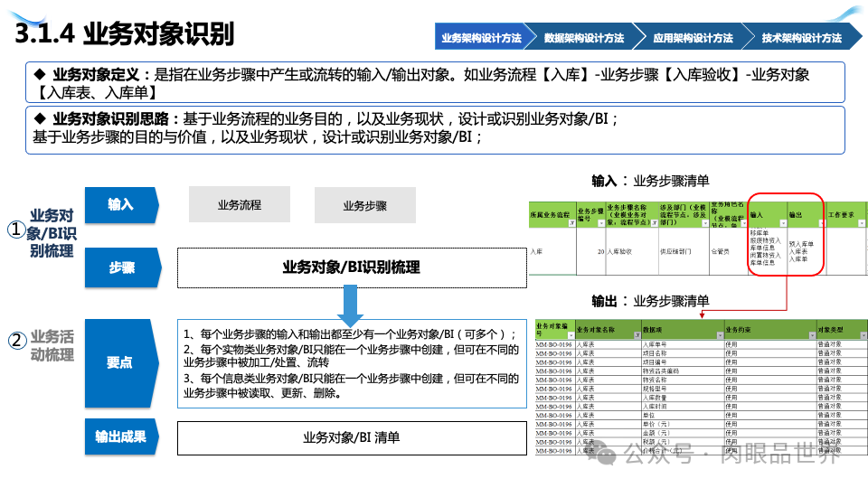Open the 业务对象编号 column filter dropdown
Screen dimensions: 868x488
tap(571, 335)
